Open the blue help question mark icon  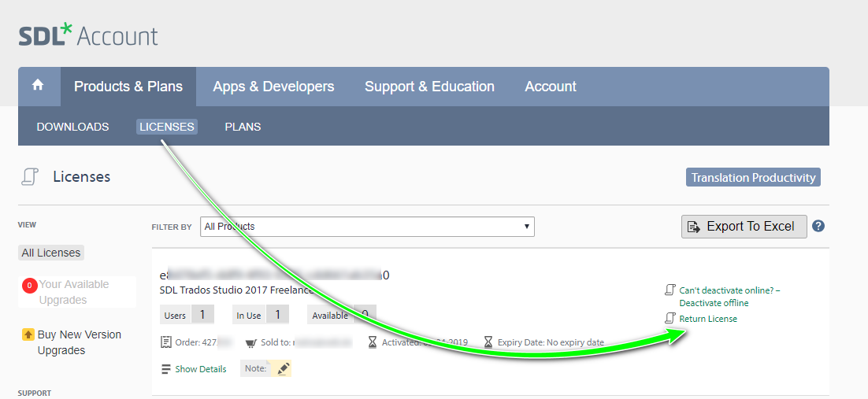coord(818,226)
